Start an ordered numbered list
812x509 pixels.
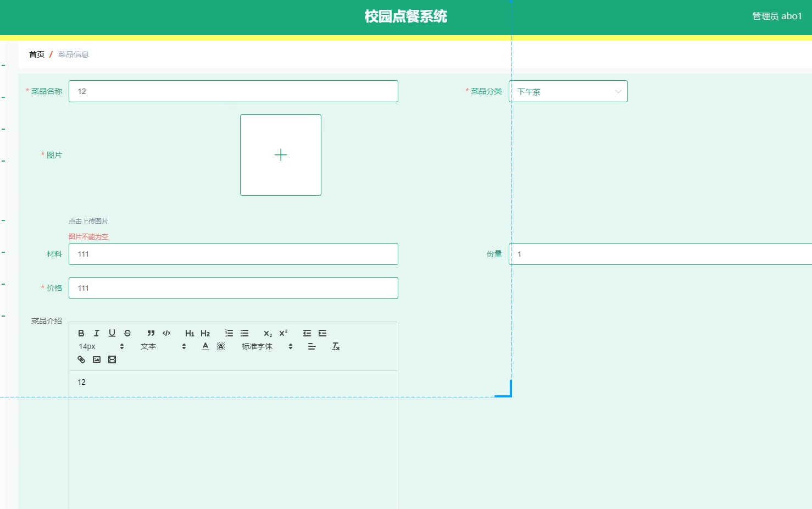pos(229,333)
